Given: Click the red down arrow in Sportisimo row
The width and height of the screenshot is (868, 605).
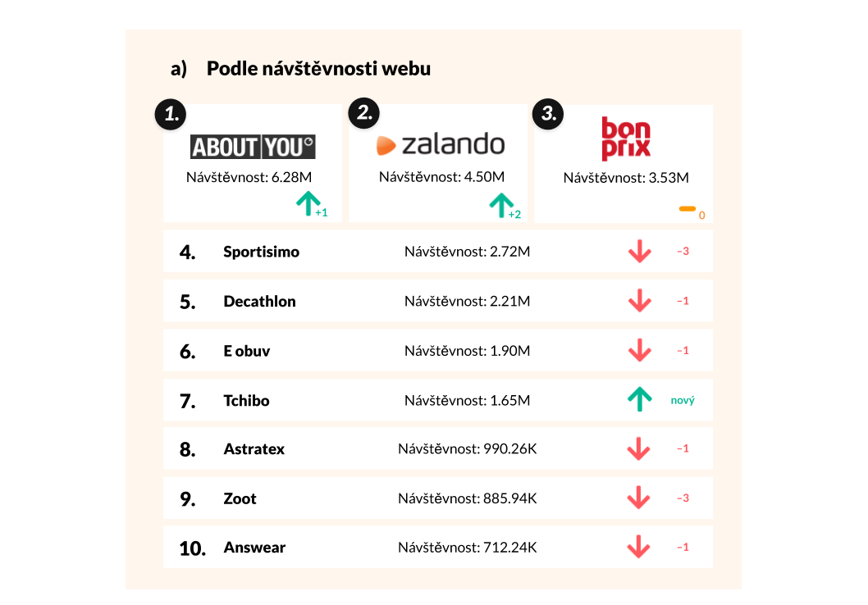Looking at the screenshot, I should click(639, 252).
